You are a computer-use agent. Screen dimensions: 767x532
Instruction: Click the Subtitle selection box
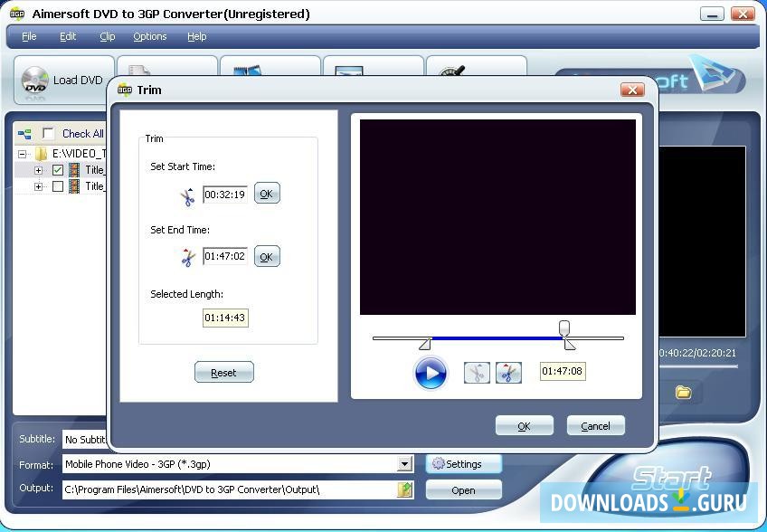tap(86, 440)
